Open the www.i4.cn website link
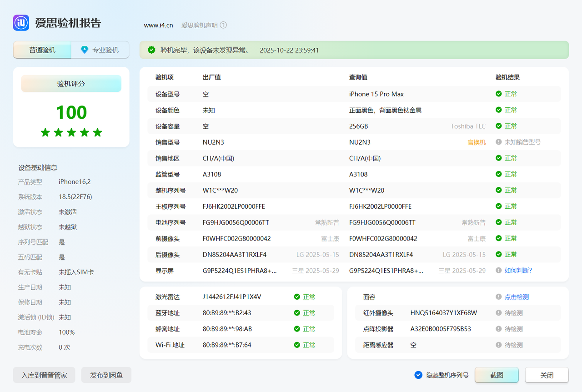 pyautogui.click(x=158, y=25)
